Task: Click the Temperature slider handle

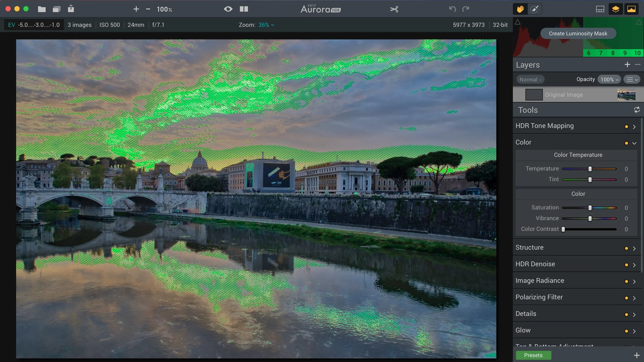Action: point(590,169)
